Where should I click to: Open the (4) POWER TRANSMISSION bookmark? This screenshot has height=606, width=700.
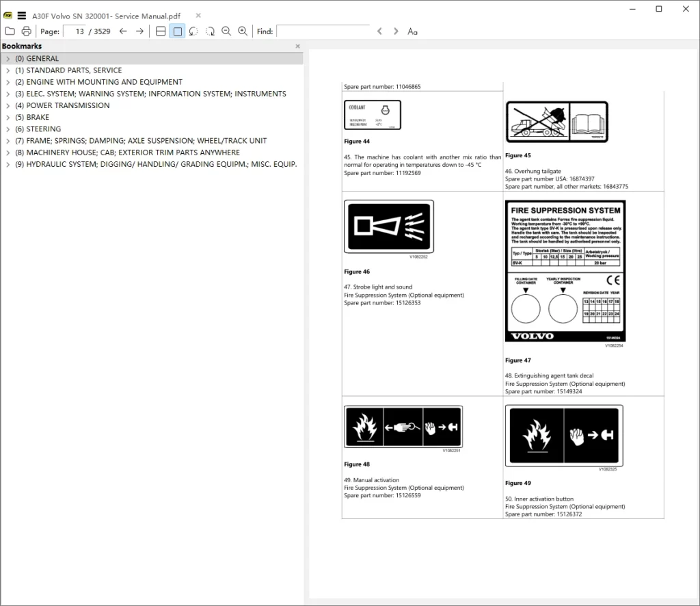62,105
